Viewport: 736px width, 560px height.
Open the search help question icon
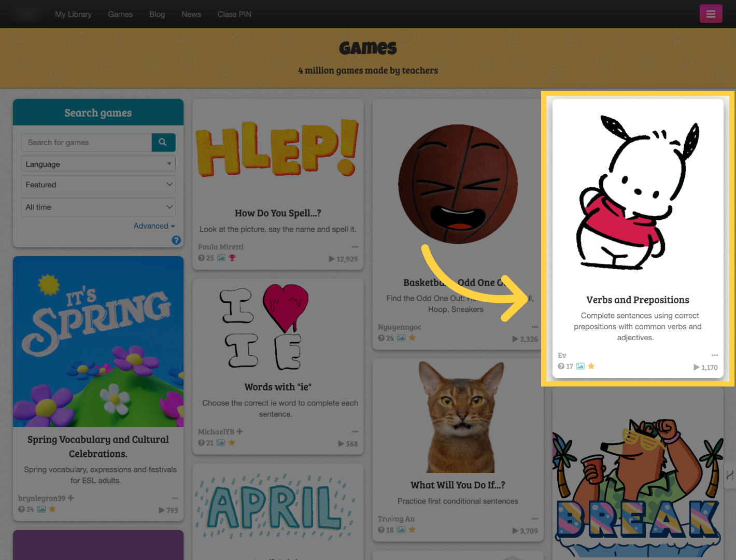tap(176, 240)
